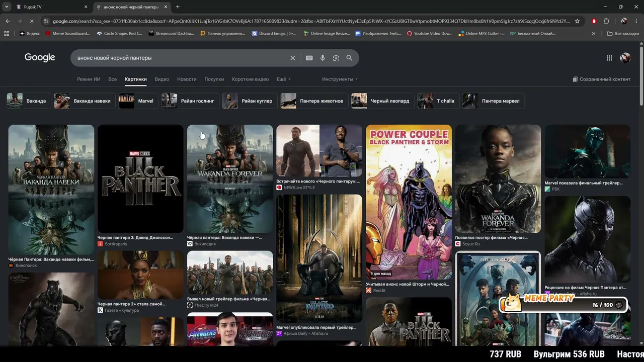Open the Википедия Wakanda Forever poster
The width and height of the screenshot is (644, 362).
tap(230, 178)
